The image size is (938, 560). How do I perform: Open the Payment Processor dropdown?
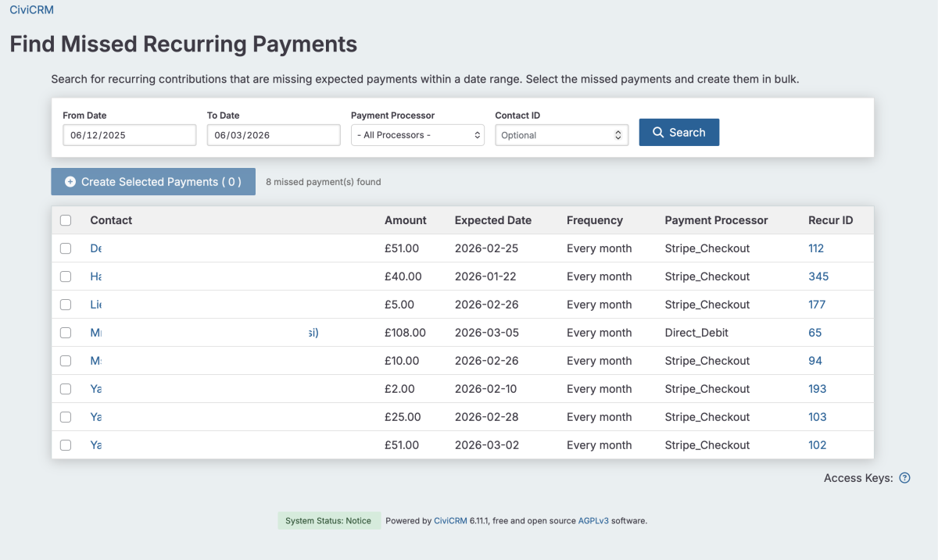417,135
